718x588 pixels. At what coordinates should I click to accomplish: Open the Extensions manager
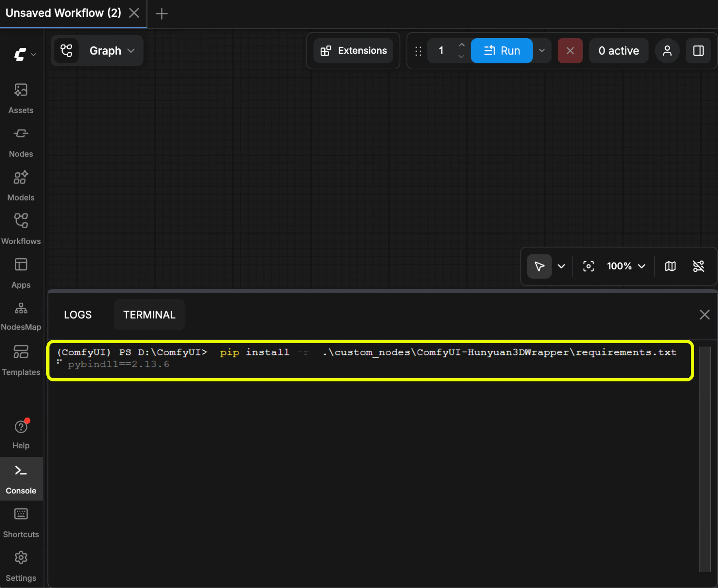click(x=353, y=51)
